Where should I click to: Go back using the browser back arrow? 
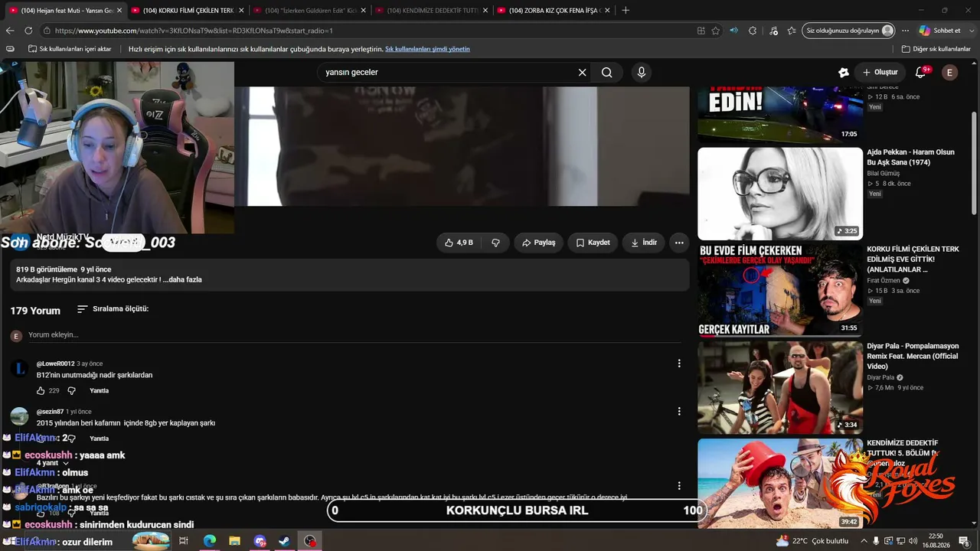point(10,31)
